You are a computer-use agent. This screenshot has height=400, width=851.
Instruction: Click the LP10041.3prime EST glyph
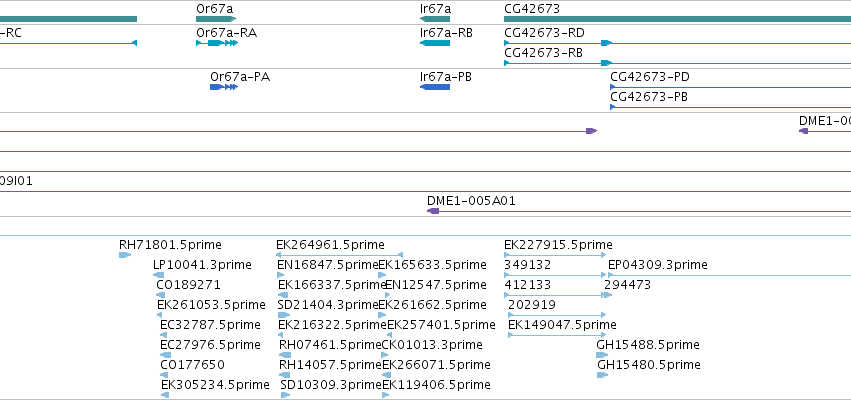pyautogui.click(x=158, y=275)
